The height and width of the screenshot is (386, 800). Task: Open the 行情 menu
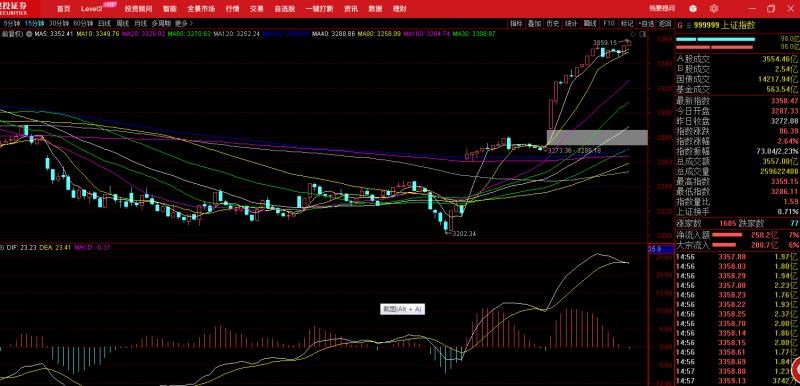click(232, 9)
